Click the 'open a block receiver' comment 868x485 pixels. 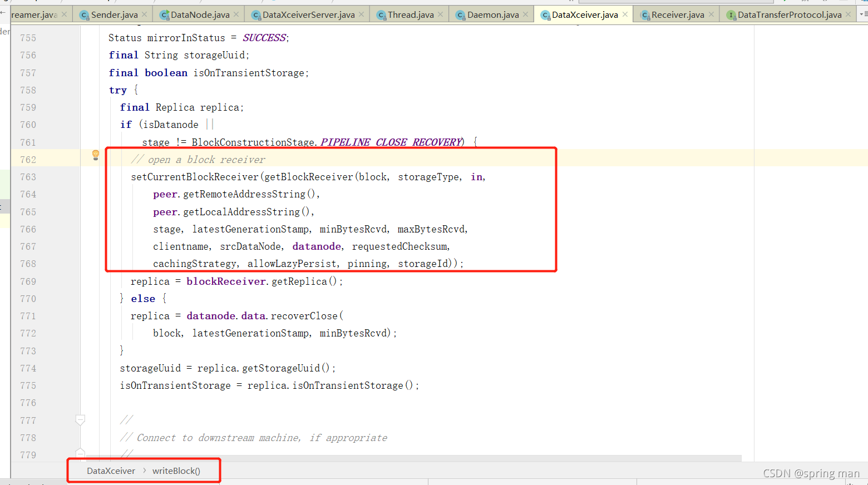[x=198, y=160]
